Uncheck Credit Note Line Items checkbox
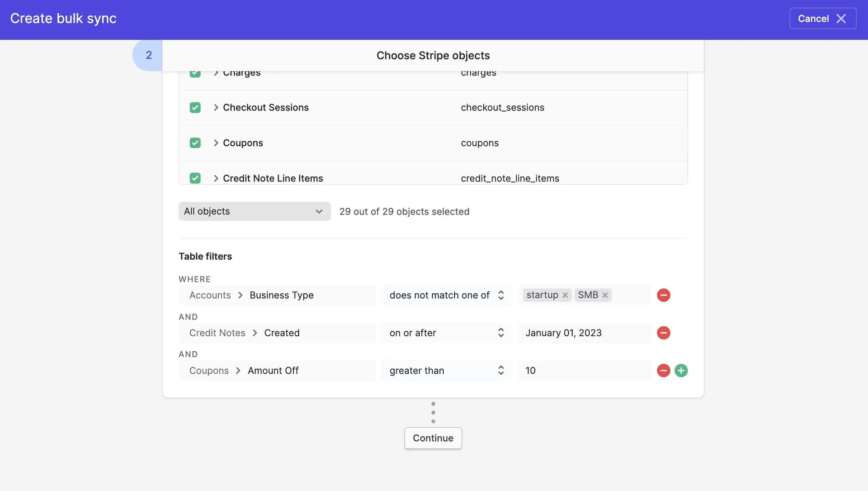Screen dimensions: 868x491 point(195,178)
